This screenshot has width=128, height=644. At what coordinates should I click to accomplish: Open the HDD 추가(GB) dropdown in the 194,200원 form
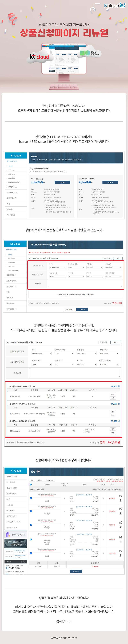[109, 364]
